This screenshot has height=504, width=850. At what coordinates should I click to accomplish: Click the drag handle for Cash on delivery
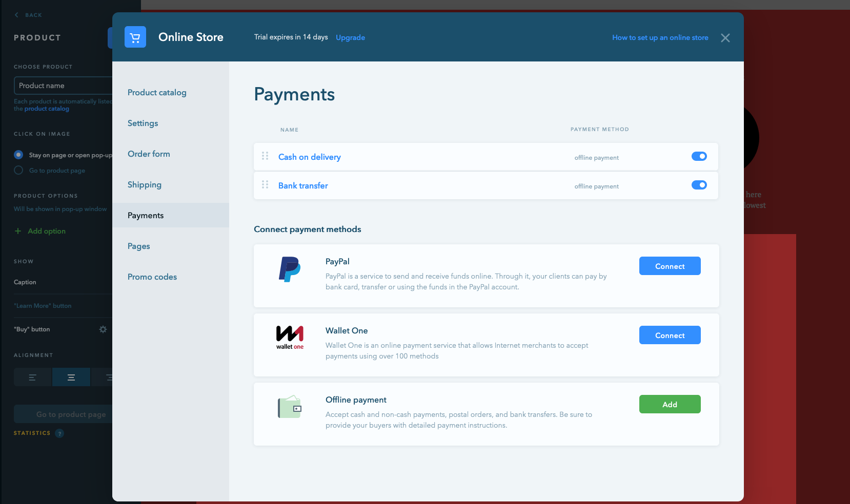[265, 156]
